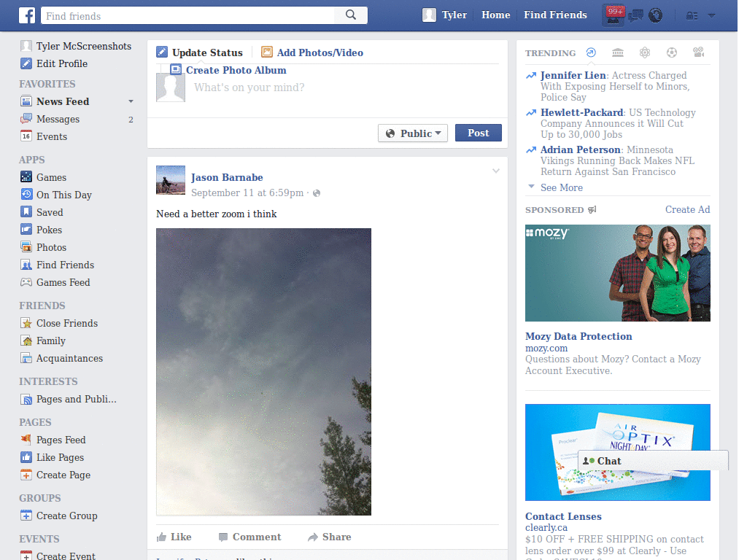Click the Create Group icon
The image size is (747, 560).
pos(26,516)
